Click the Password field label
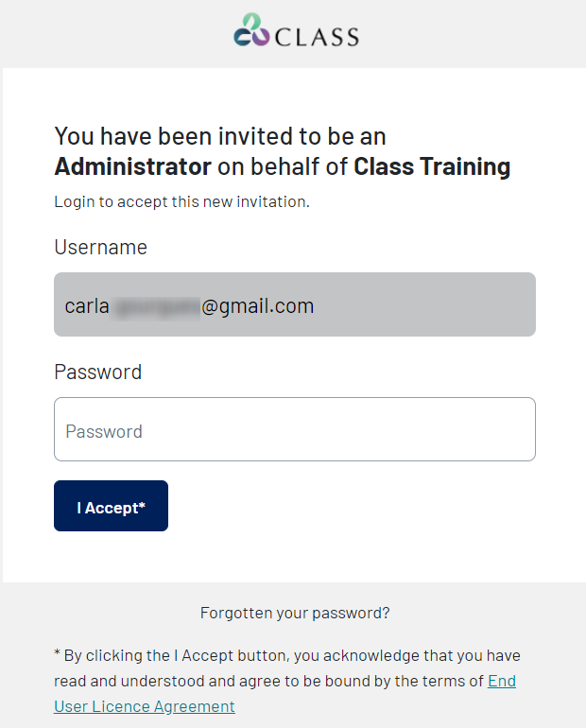The height and width of the screenshot is (728, 586). (x=98, y=372)
